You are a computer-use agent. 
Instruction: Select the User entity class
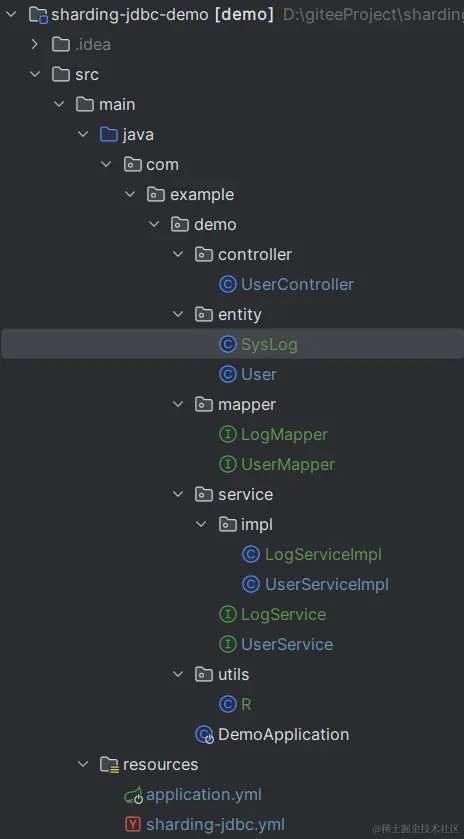click(258, 374)
